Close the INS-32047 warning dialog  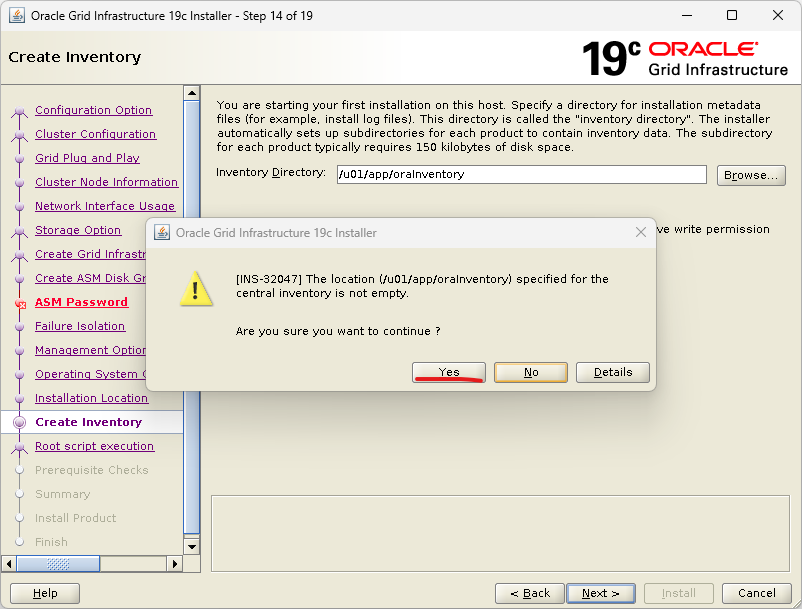(640, 233)
